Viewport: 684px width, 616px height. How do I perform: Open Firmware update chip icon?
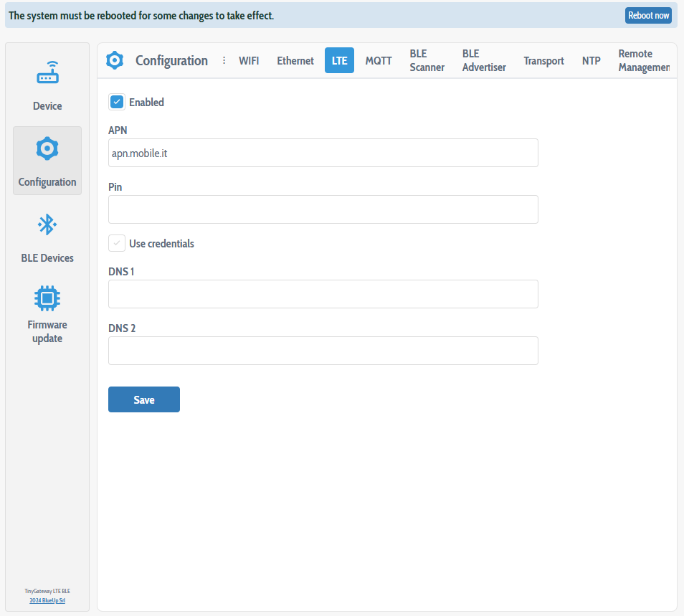47,298
